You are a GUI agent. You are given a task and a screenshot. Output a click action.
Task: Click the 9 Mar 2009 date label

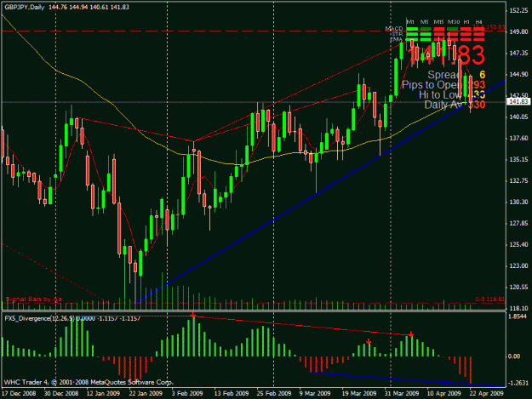point(315,394)
